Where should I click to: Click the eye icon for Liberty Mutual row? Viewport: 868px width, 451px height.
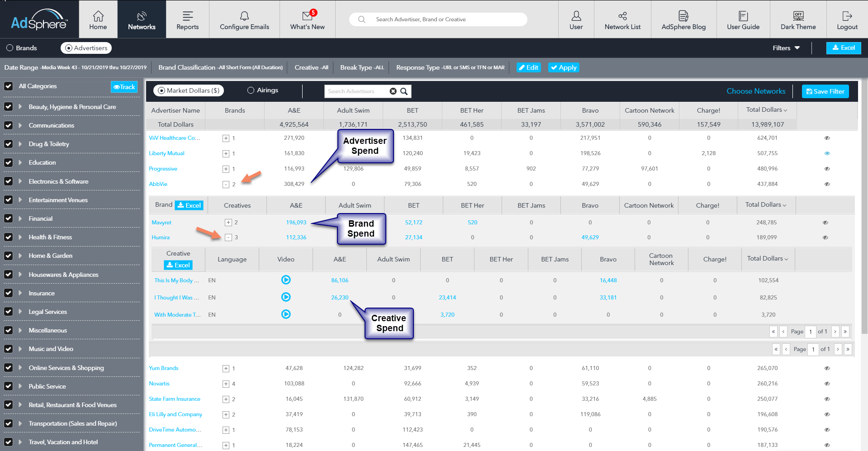tap(827, 153)
